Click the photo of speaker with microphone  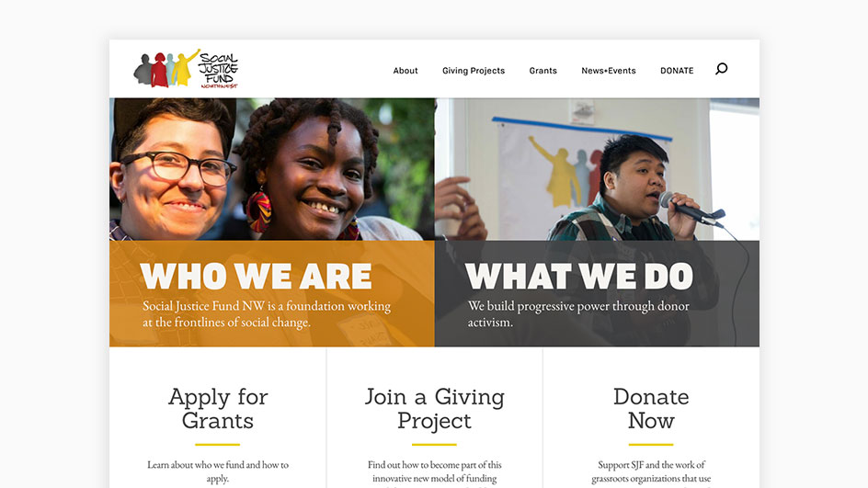(597, 169)
